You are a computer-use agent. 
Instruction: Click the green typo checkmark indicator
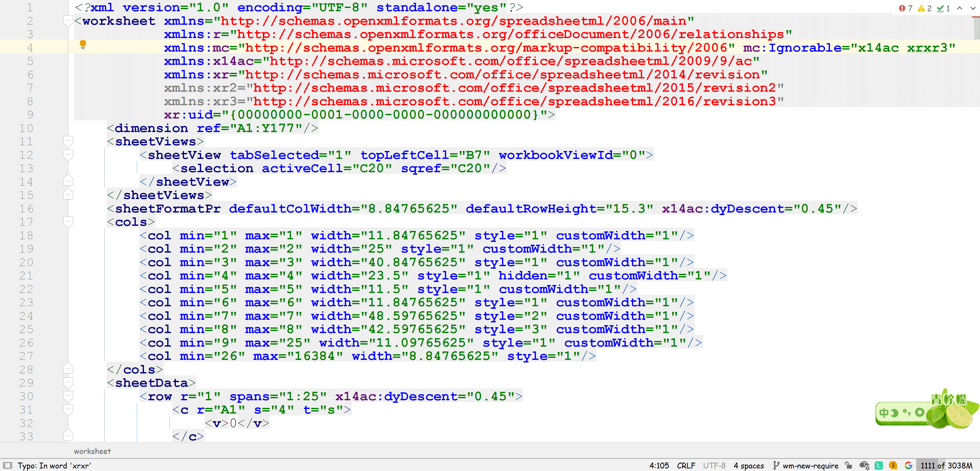[943, 8]
